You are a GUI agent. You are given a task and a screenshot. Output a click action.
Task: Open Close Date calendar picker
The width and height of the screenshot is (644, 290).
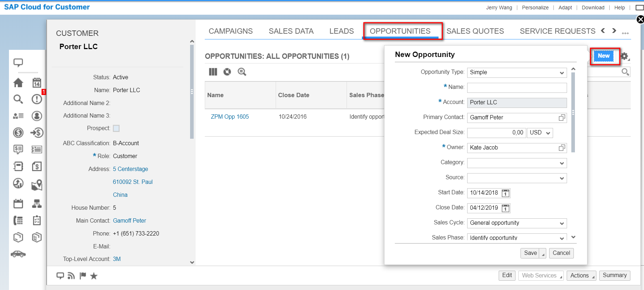click(x=505, y=208)
